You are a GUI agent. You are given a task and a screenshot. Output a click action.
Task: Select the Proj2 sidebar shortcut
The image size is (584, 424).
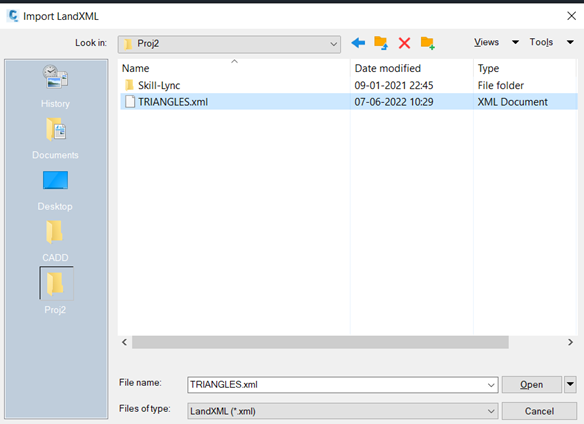pyautogui.click(x=55, y=291)
